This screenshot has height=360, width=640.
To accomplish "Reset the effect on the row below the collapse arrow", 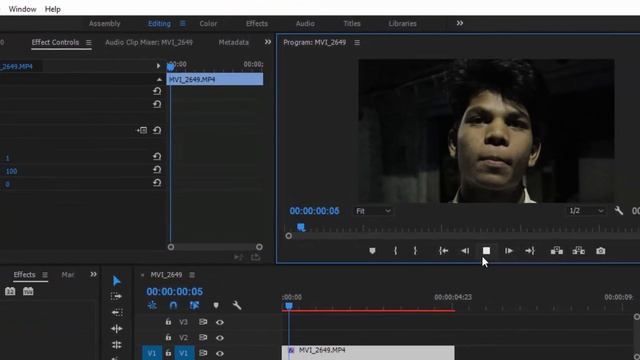I will [157, 91].
